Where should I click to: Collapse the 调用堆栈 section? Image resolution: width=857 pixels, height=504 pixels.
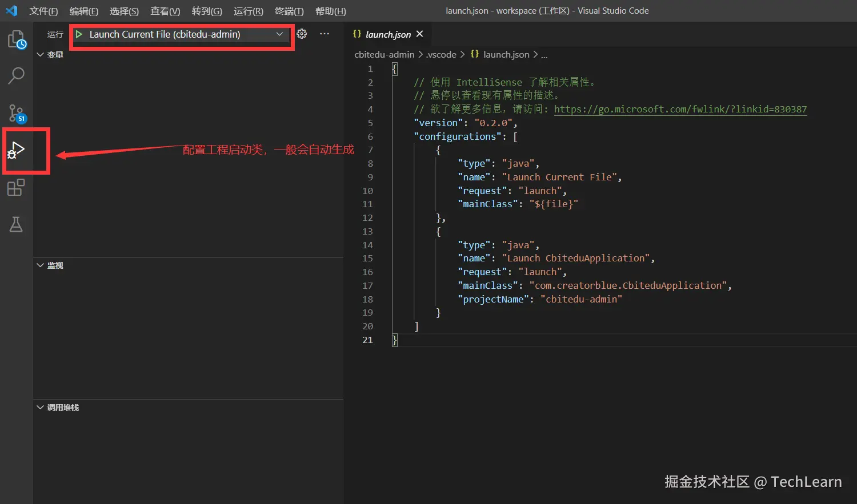(58, 408)
